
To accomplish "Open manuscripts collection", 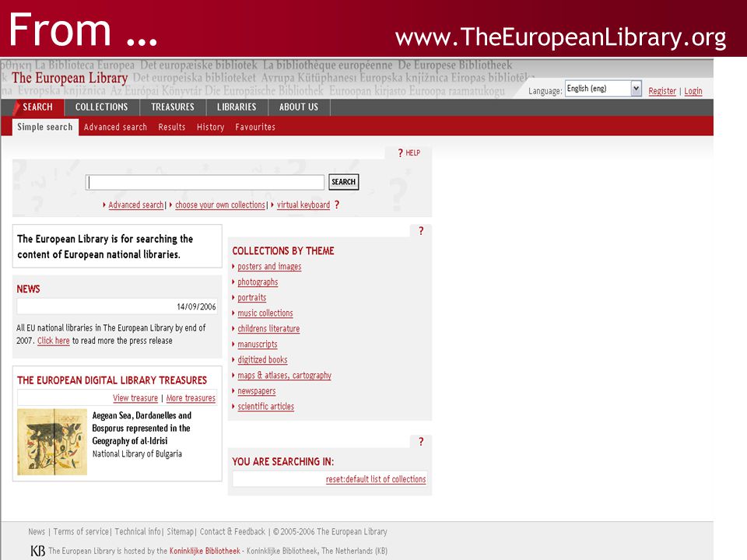I will point(258,345).
